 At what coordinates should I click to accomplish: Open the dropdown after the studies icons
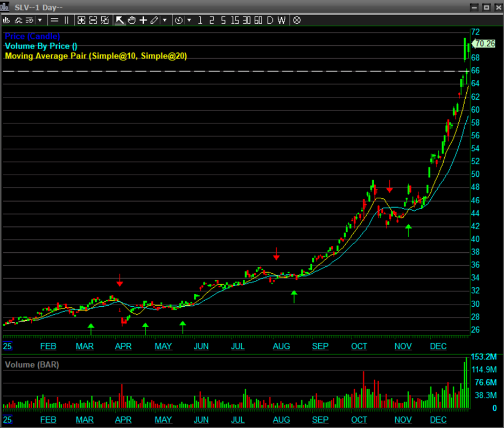[40, 20]
